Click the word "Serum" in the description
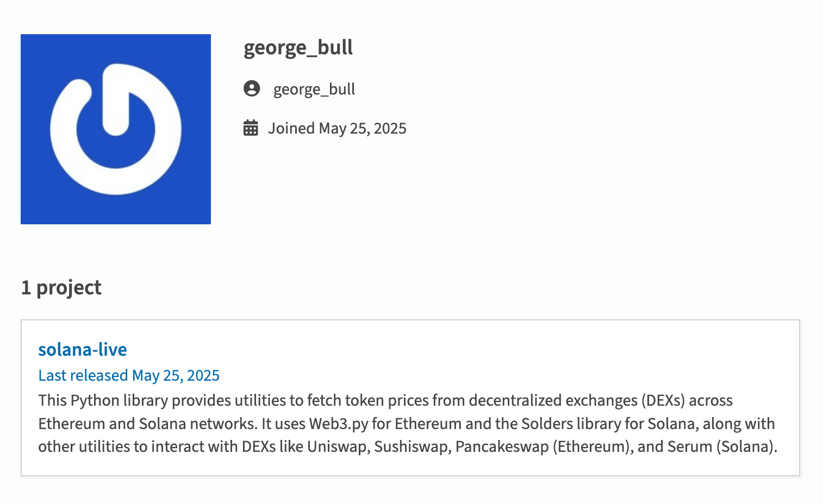 (x=689, y=446)
